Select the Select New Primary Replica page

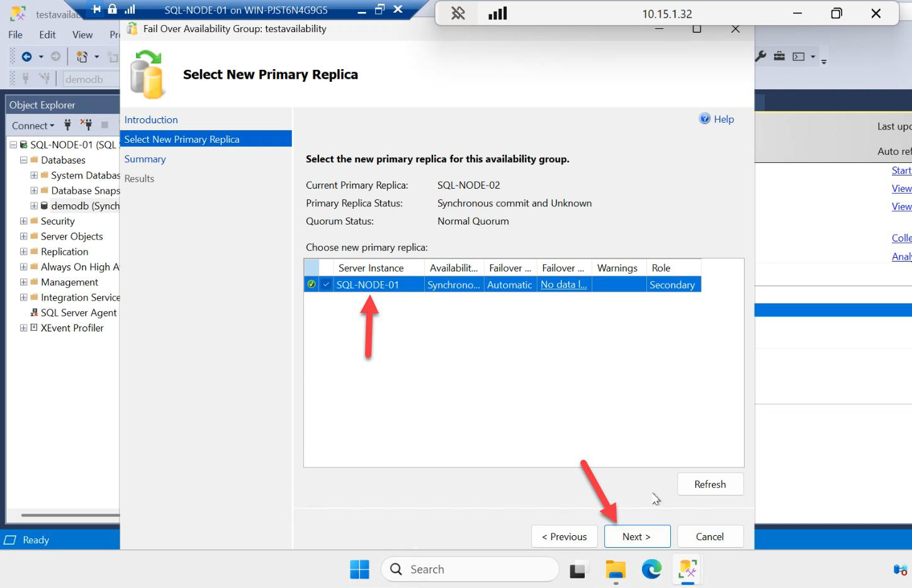[x=206, y=139]
